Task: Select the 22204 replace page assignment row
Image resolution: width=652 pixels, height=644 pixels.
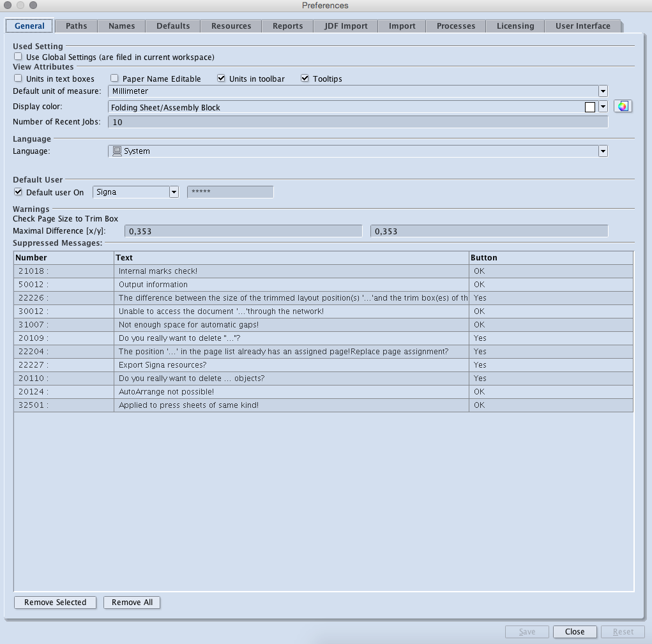Action: pos(324,352)
